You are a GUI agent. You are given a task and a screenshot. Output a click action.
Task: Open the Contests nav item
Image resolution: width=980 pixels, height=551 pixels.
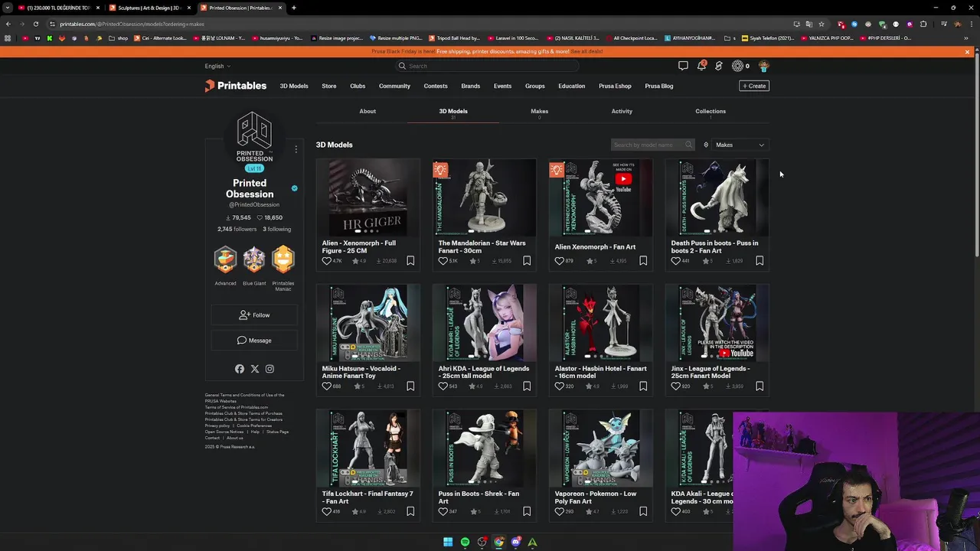(436, 86)
